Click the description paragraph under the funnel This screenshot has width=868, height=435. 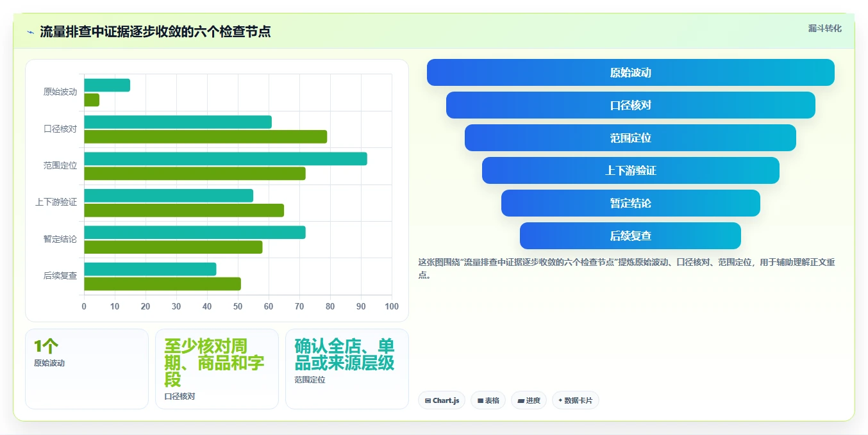[626, 268]
